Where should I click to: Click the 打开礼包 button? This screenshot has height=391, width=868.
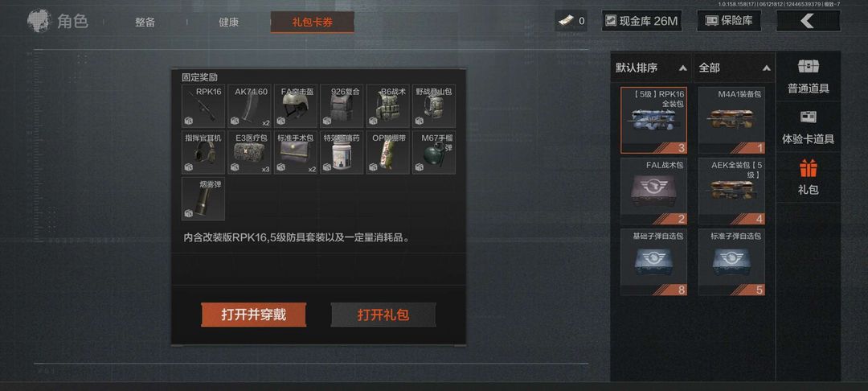click(x=383, y=315)
